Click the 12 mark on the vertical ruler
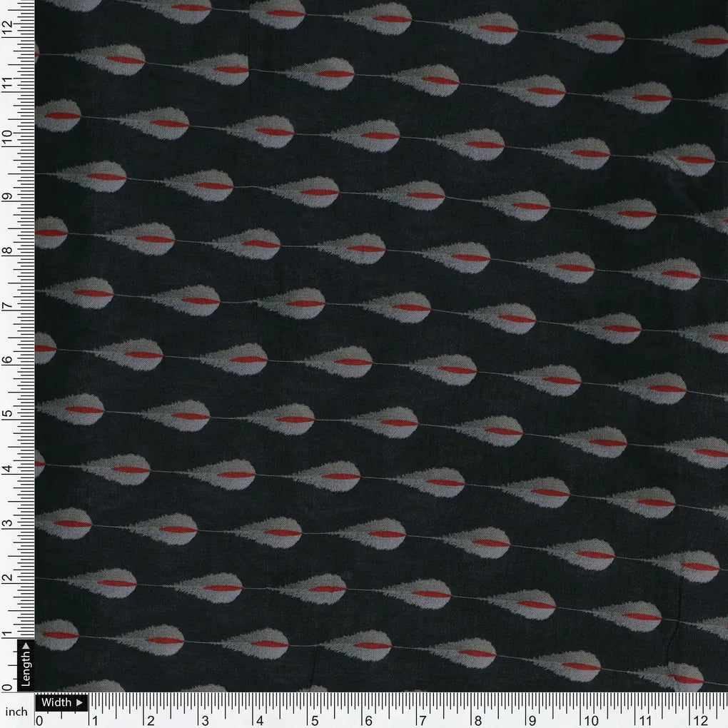The height and width of the screenshot is (728, 728). point(8,25)
